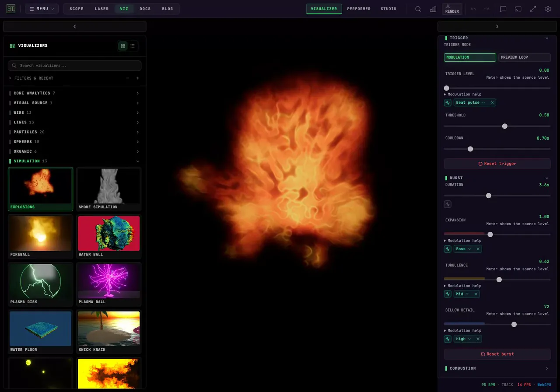Collapse the left visualizers panel

click(x=75, y=27)
